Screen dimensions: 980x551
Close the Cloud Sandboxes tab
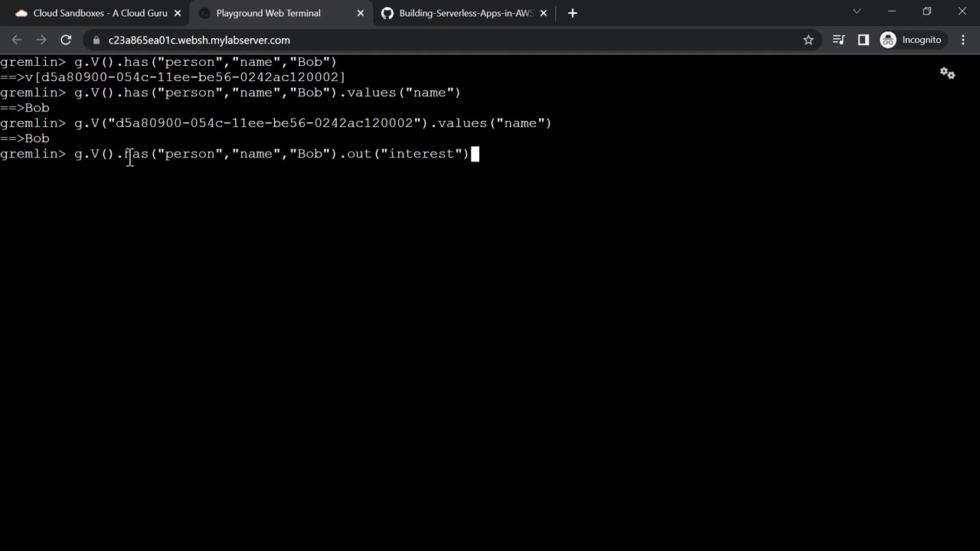click(178, 13)
